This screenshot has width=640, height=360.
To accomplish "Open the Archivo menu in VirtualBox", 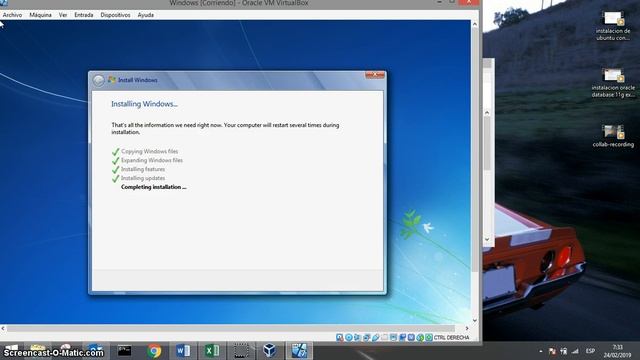I will [x=12, y=15].
